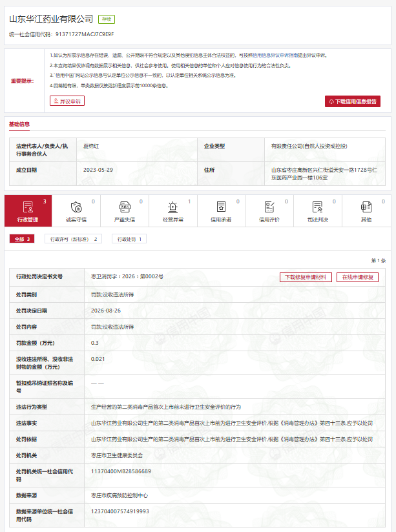Click 下载修复申请材料 button
396x532 pixels.
tap(306, 277)
